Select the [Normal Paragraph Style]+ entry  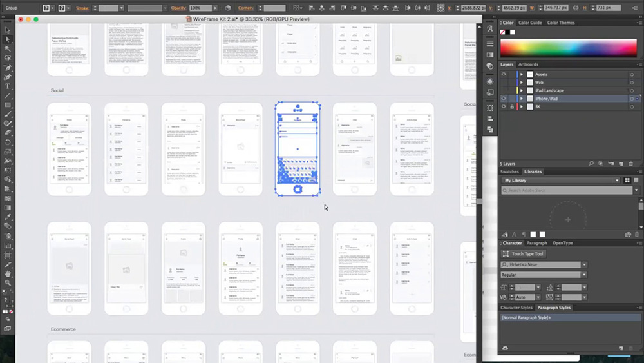570,317
